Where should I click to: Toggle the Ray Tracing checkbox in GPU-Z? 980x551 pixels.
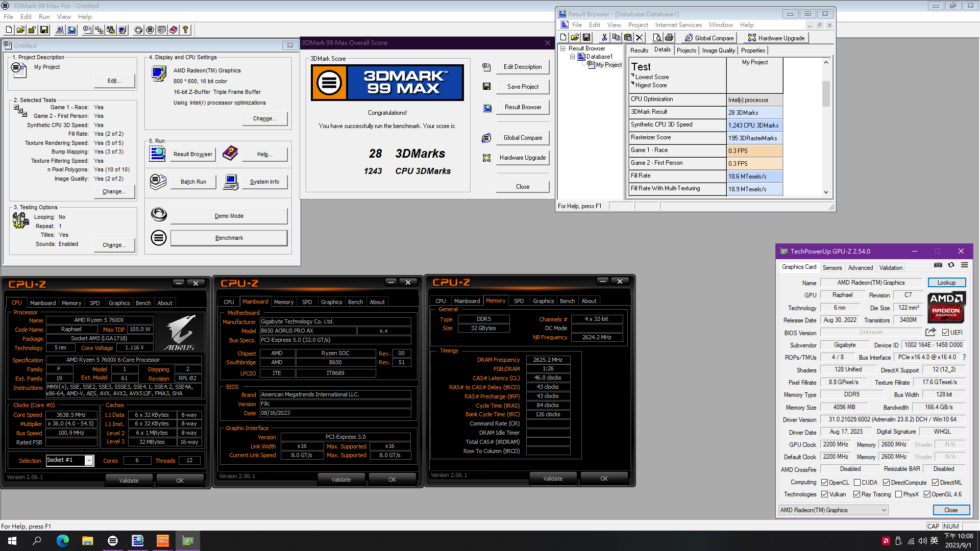coord(857,494)
